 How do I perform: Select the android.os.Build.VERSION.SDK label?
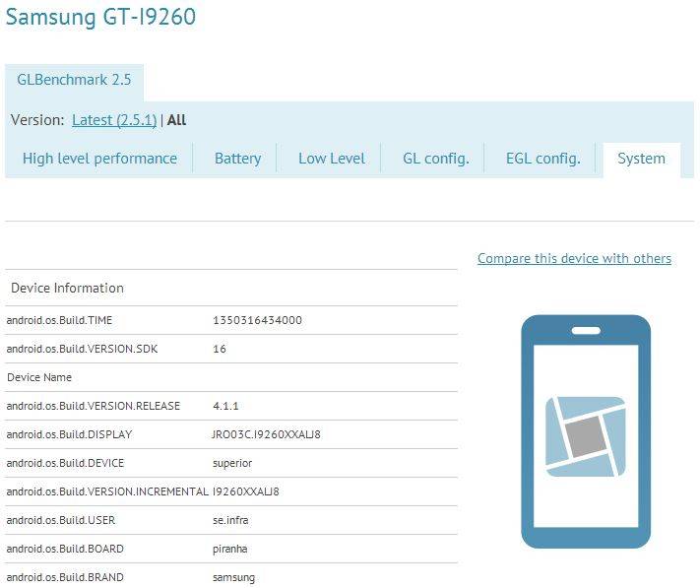[82, 349]
